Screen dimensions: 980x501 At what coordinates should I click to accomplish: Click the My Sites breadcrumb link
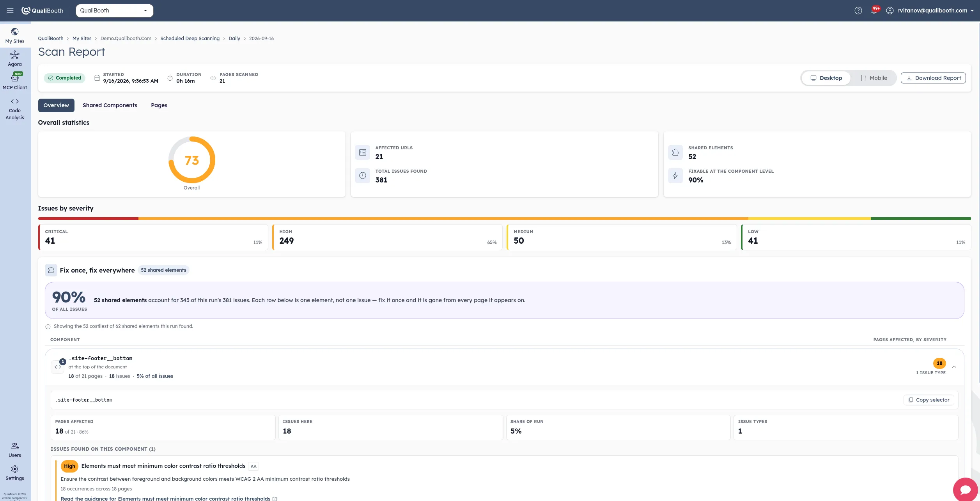click(82, 39)
